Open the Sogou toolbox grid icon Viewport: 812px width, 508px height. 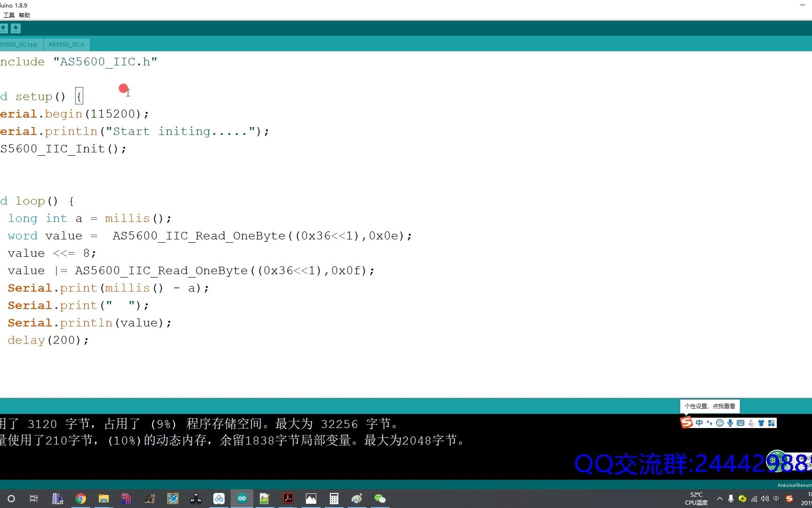(x=772, y=423)
